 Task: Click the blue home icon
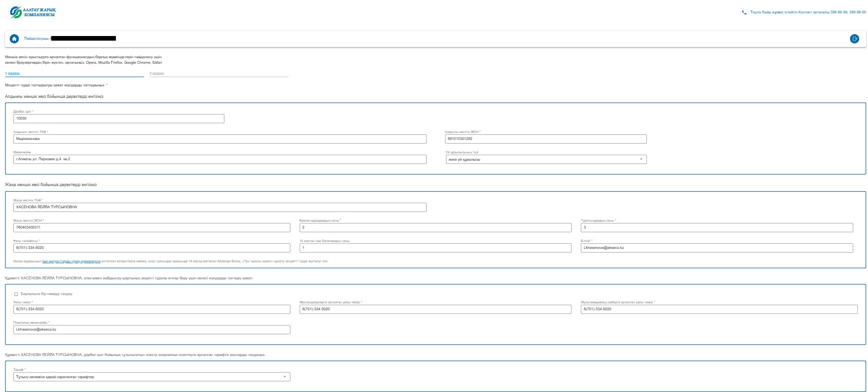(14, 39)
